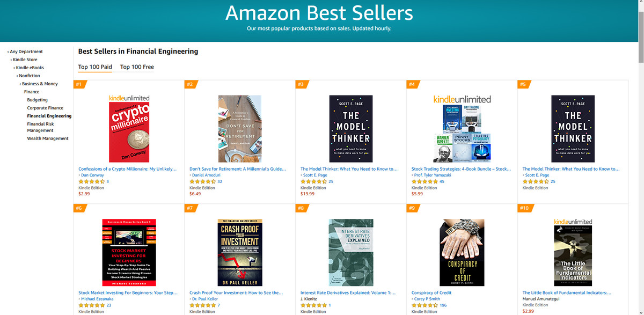Viewport: 644px width, 315px height.
Task: Go back to Business & Money category
Action: [40, 84]
